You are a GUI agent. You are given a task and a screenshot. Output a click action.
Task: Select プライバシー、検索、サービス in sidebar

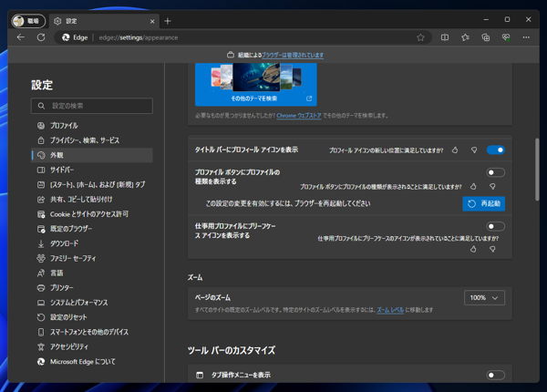[x=84, y=140]
